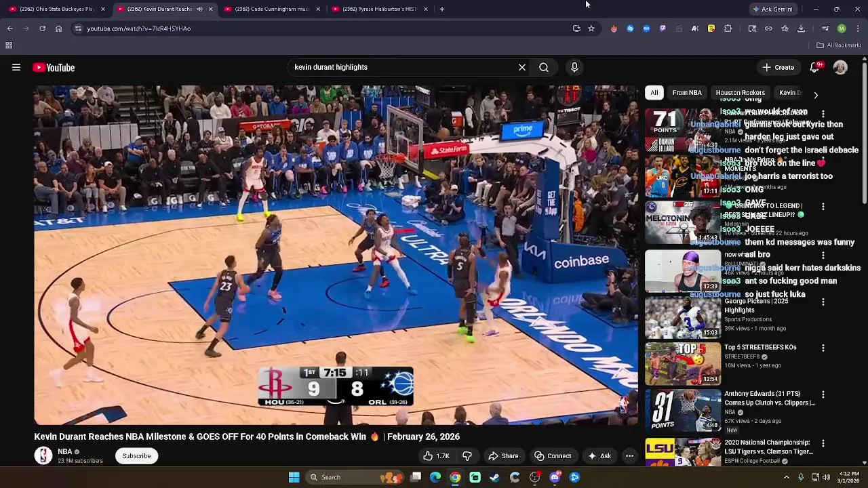868x488 pixels.
Task: Open options for the 17:39 recommended video
Action: [x=823, y=256]
